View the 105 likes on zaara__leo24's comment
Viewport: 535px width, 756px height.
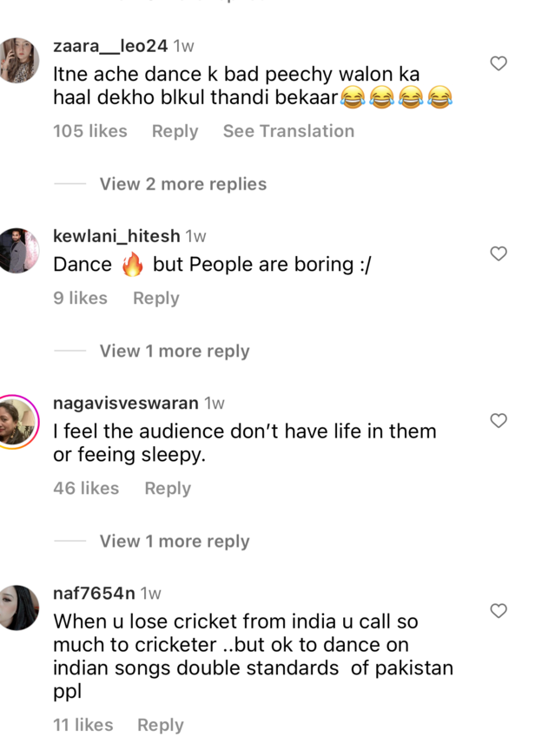click(89, 131)
